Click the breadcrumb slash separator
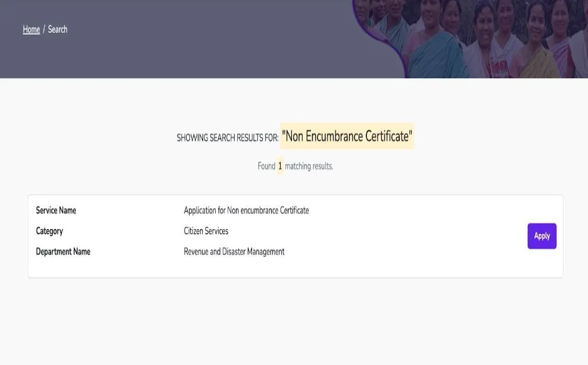This screenshot has width=588, height=365. coord(44,29)
